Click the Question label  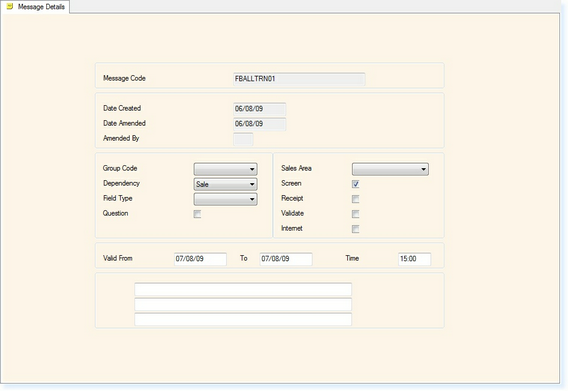(x=116, y=213)
